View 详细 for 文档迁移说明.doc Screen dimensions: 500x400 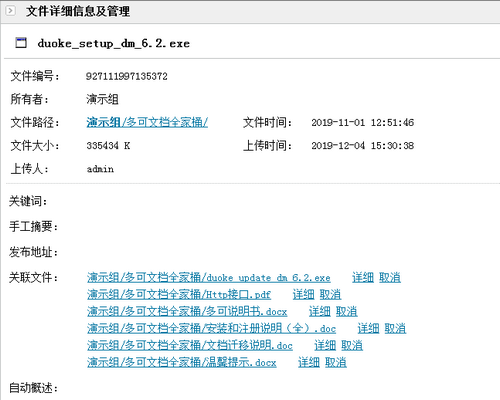pos(325,345)
